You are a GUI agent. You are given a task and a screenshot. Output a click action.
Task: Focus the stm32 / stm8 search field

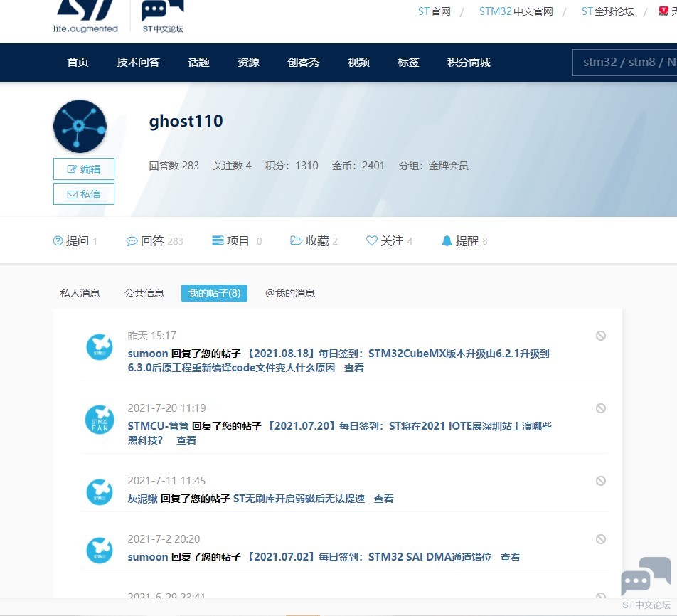coord(625,62)
